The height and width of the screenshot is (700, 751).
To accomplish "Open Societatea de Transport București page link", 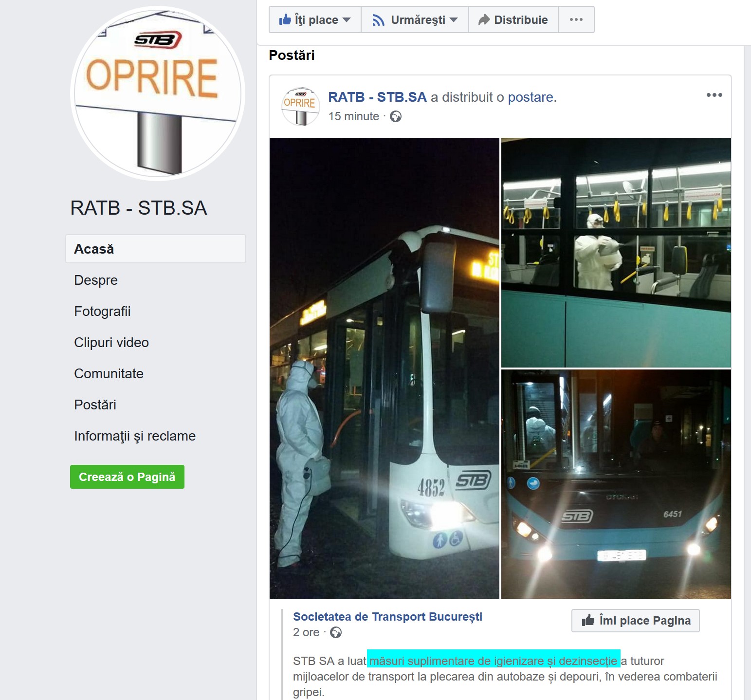I will point(387,616).
